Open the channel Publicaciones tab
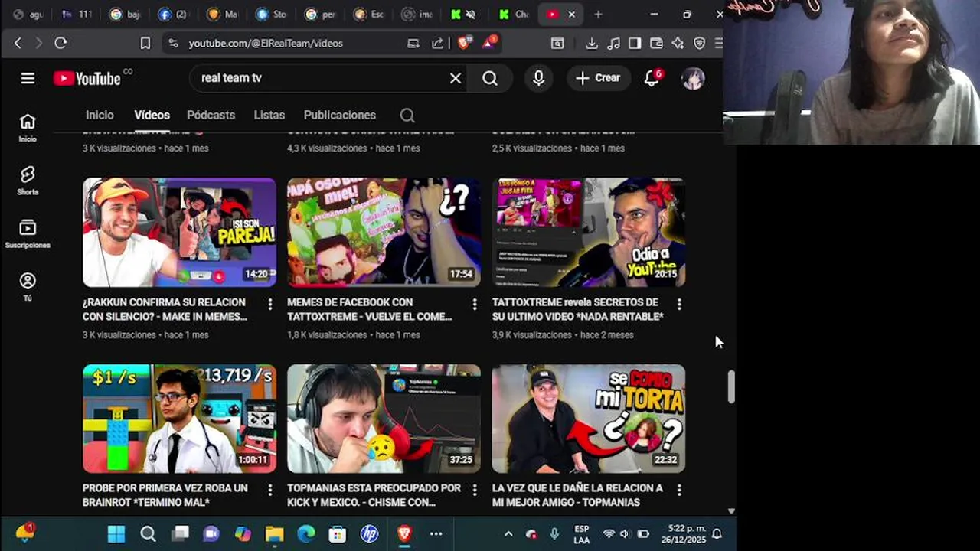The height and width of the screenshot is (551, 980). click(x=340, y=116)
